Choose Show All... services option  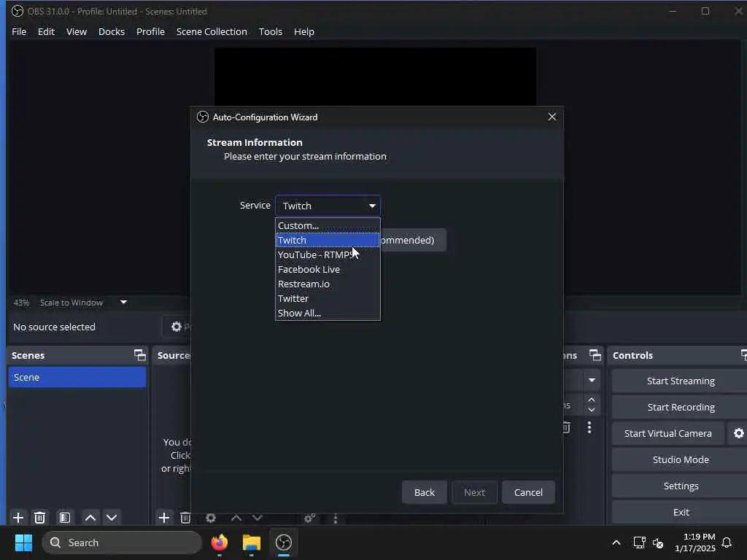point(328,313)
